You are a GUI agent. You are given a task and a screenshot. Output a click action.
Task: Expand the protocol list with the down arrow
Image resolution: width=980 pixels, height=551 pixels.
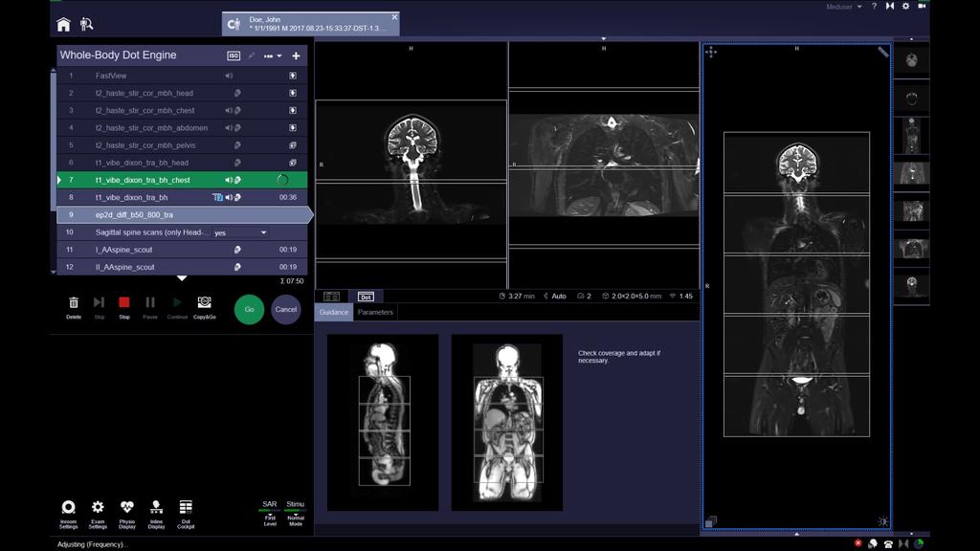(183, 277)
